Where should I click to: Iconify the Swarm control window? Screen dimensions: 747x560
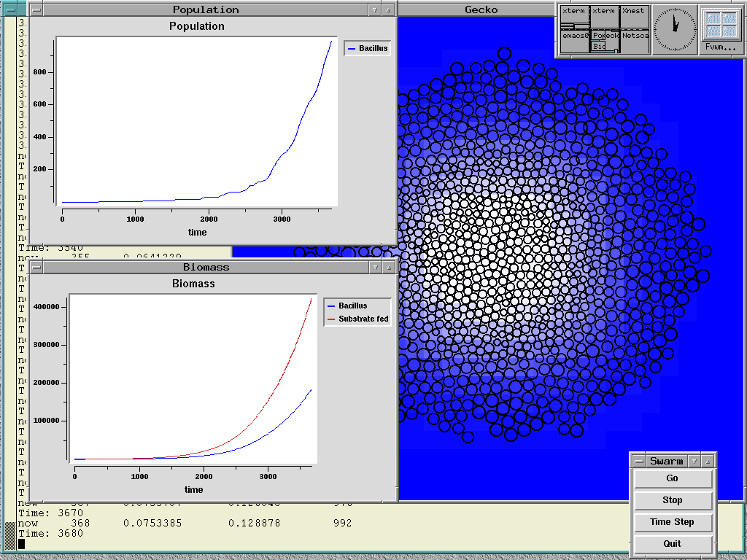coord(694,461)
